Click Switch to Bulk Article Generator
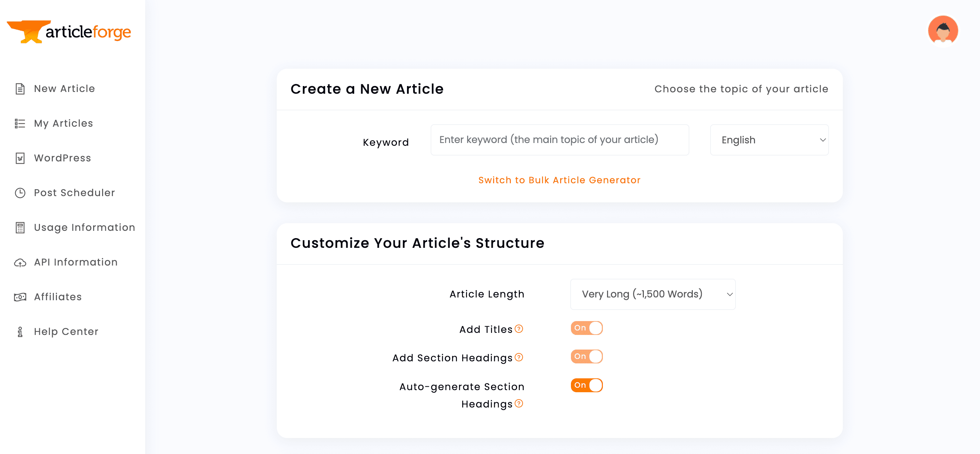This screenshot has width=980, height=454. coord(559,180)
